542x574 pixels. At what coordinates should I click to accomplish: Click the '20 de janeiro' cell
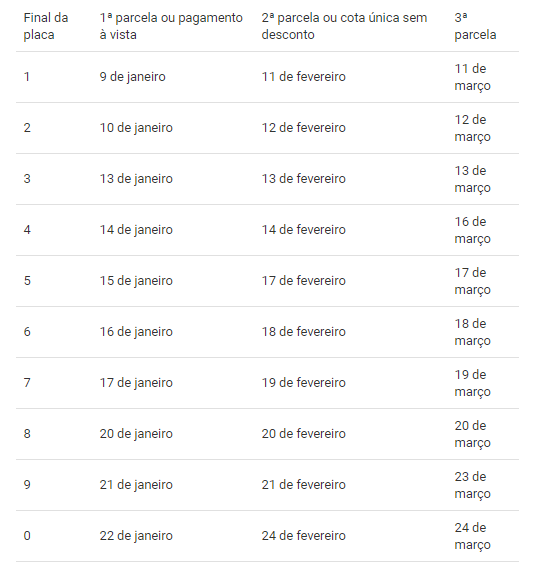(136, 434)
